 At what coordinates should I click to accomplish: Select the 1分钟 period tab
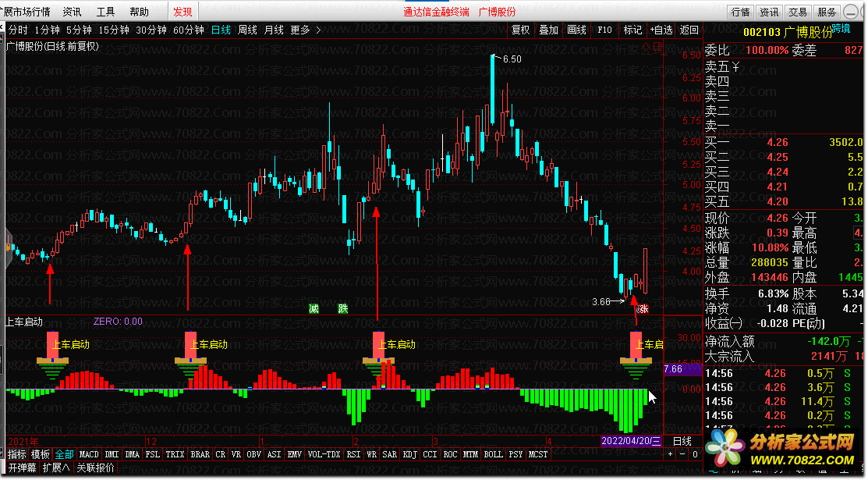tap(47, 30)
